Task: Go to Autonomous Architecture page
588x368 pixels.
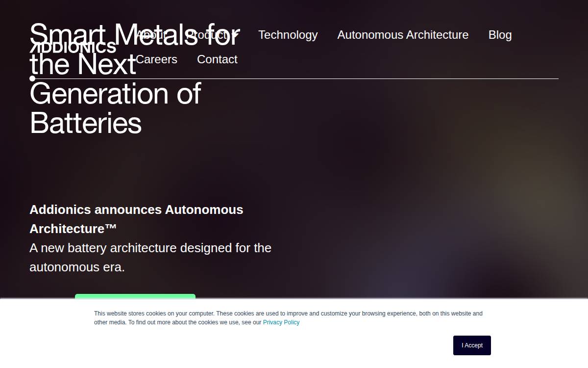Action: 403,35
